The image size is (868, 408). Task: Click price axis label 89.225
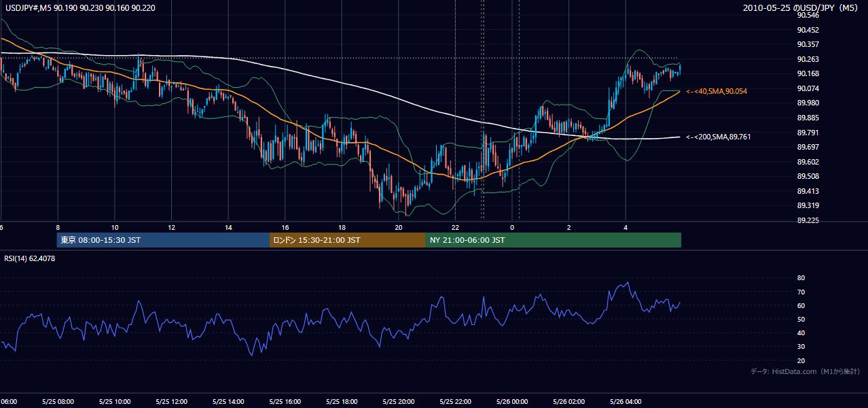click(808, 220)
